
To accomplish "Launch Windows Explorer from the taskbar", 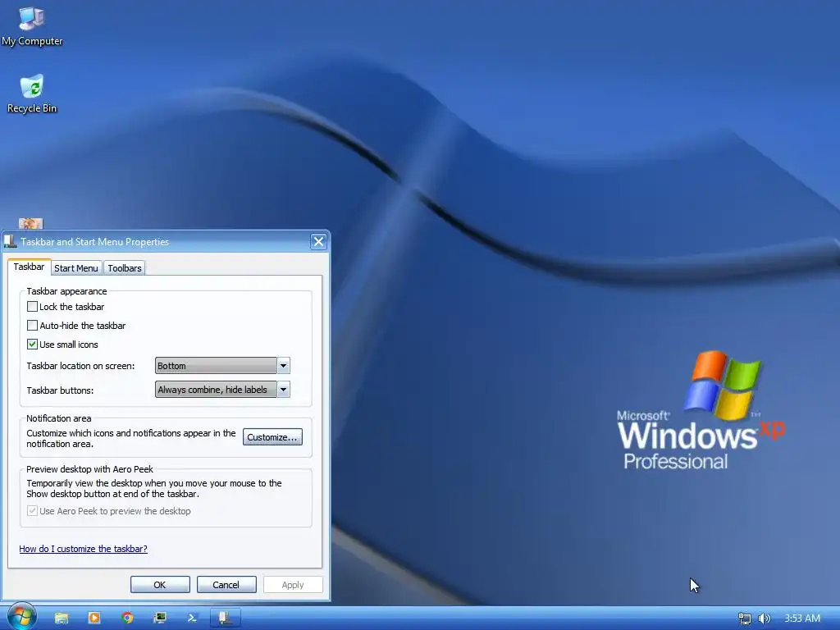I will pos(62,618).
